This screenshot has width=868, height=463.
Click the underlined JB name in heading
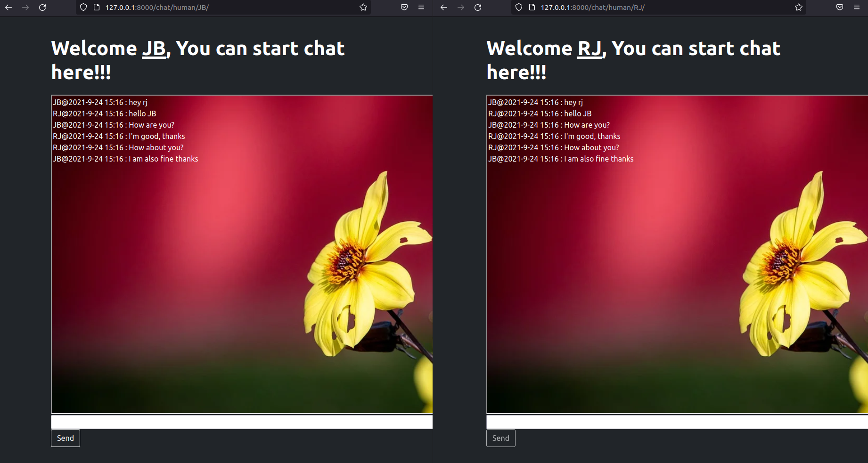[154, 49]
